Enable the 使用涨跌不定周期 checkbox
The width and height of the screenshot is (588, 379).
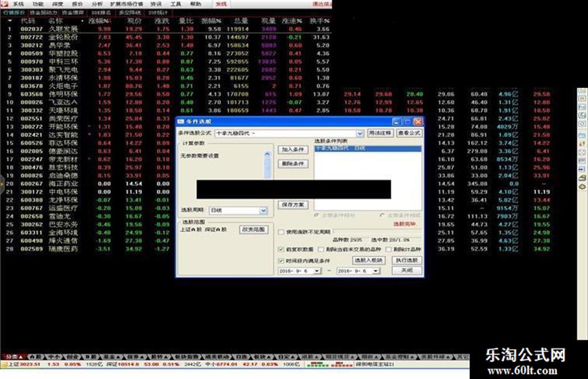pyautogui.click(x=281, y=232)
